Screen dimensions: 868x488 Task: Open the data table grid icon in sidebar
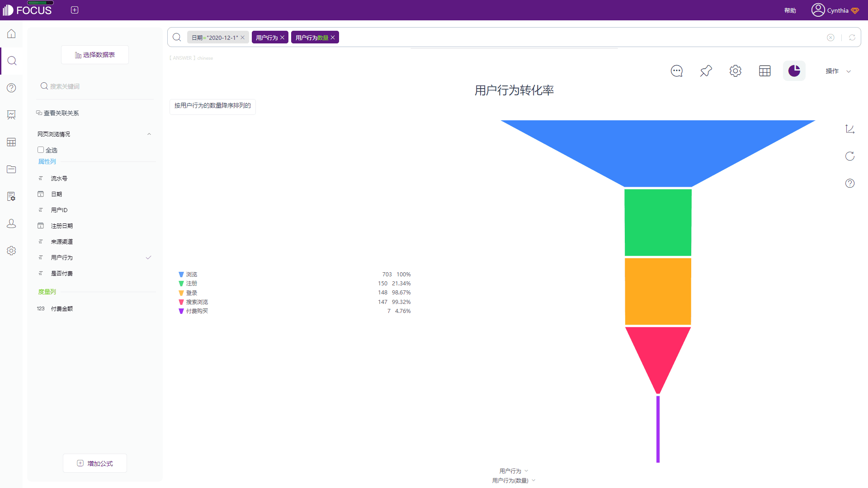pos(11,142)
